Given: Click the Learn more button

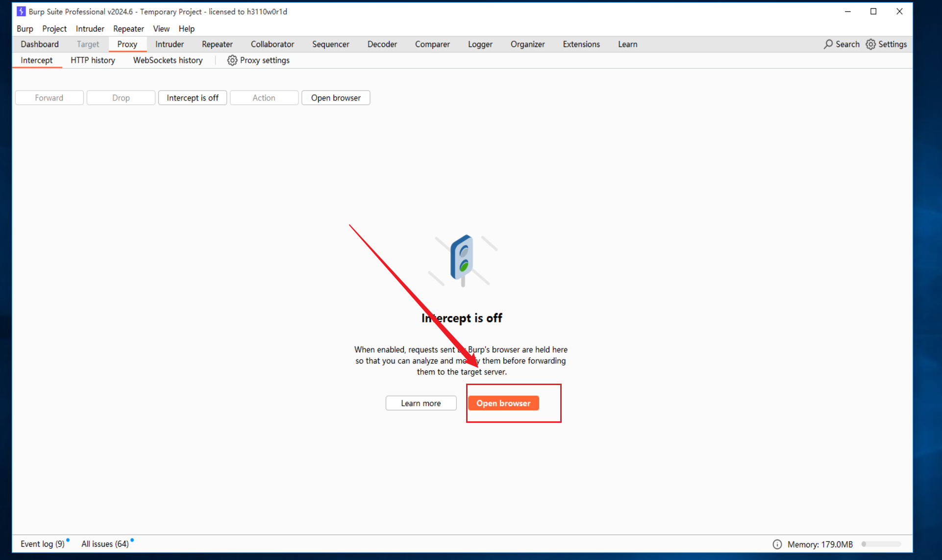Looking at the screenshot, I should pos(421,403).
